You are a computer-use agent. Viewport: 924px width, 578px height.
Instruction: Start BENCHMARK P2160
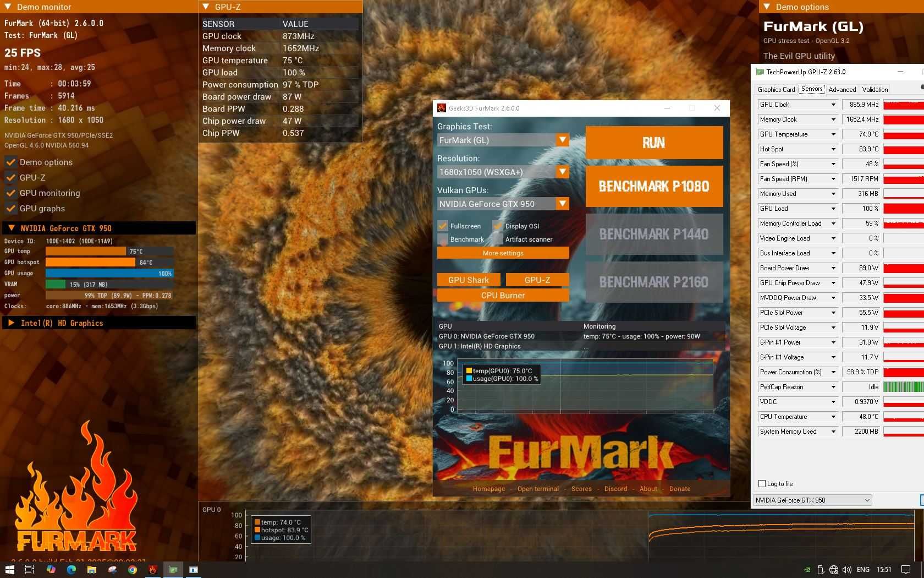654,282
